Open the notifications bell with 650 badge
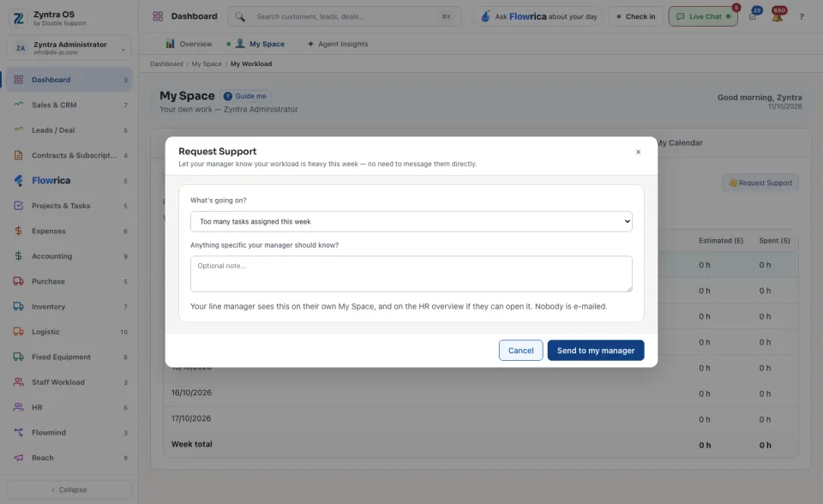 (x=778, y=16)
